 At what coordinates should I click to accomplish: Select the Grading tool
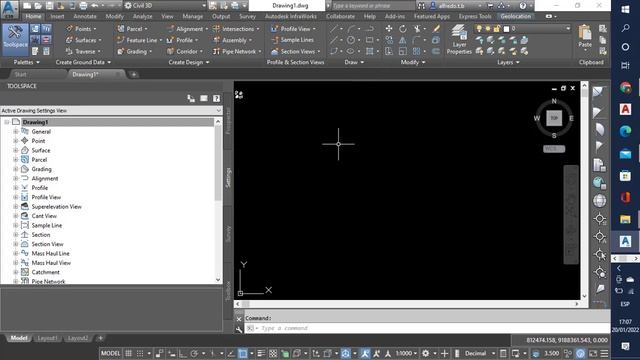[x=134, y=51]
